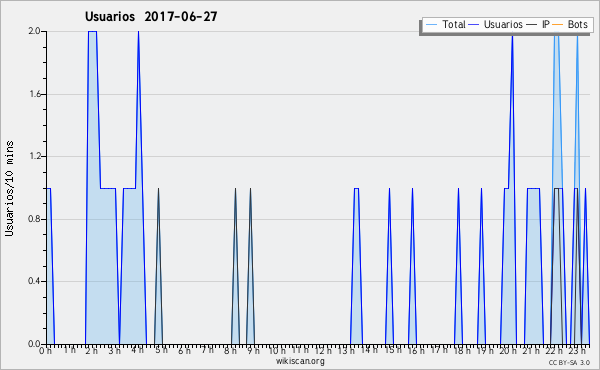Click the "4 h" hour label
The height and width of the screenshot is (370, 600).
point(137,350)
